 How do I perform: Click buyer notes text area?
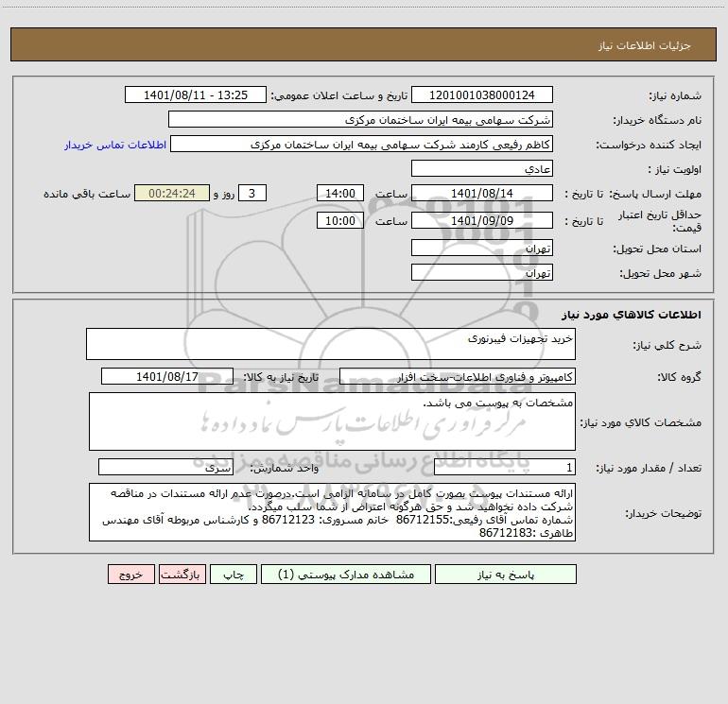click(x=332, y=512)
